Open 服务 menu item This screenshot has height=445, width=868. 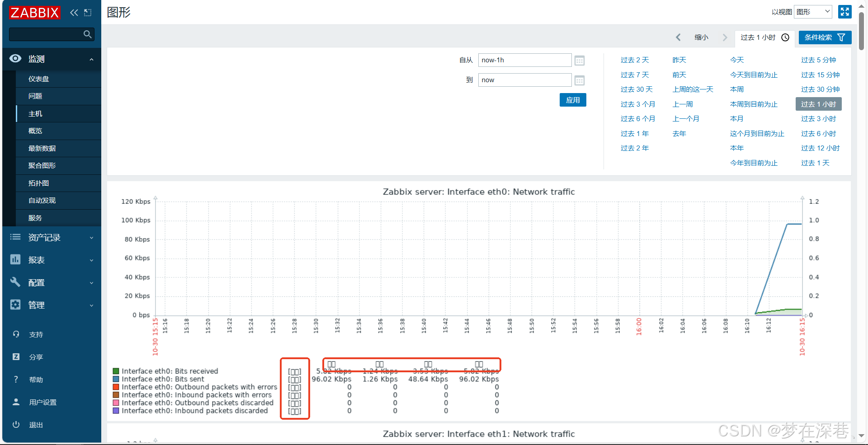point(58,218)
